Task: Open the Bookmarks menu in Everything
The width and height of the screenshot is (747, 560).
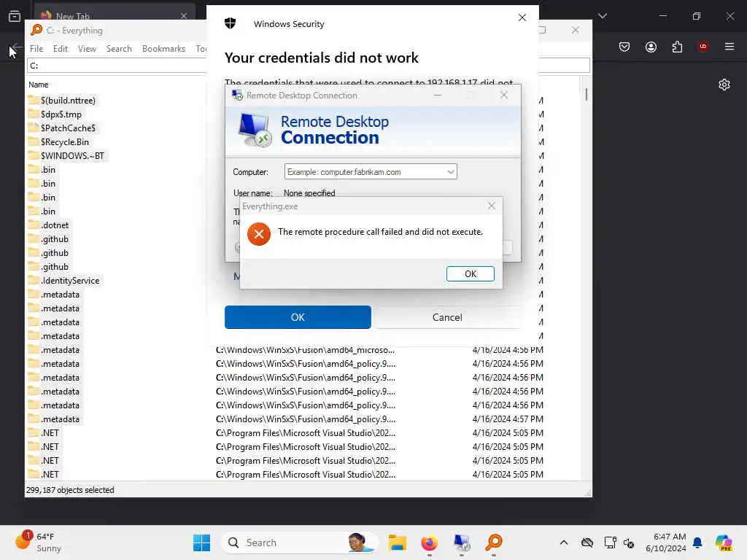Action: pos(163,49)
